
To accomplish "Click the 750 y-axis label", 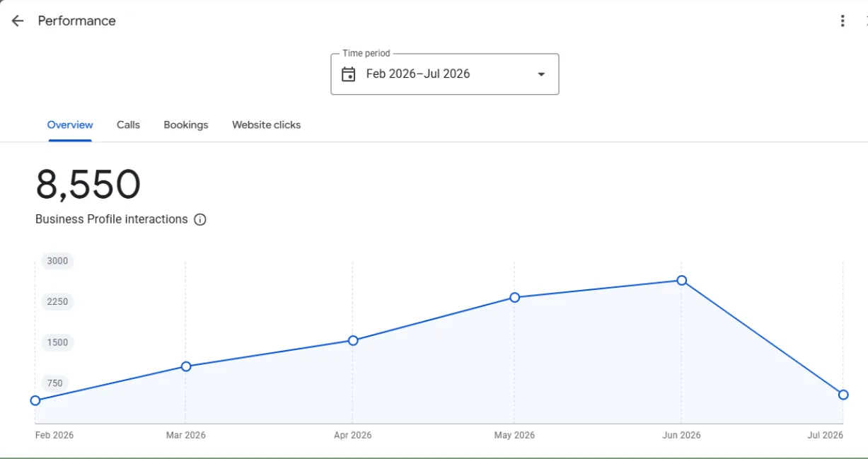I will (x=54, y=383).
